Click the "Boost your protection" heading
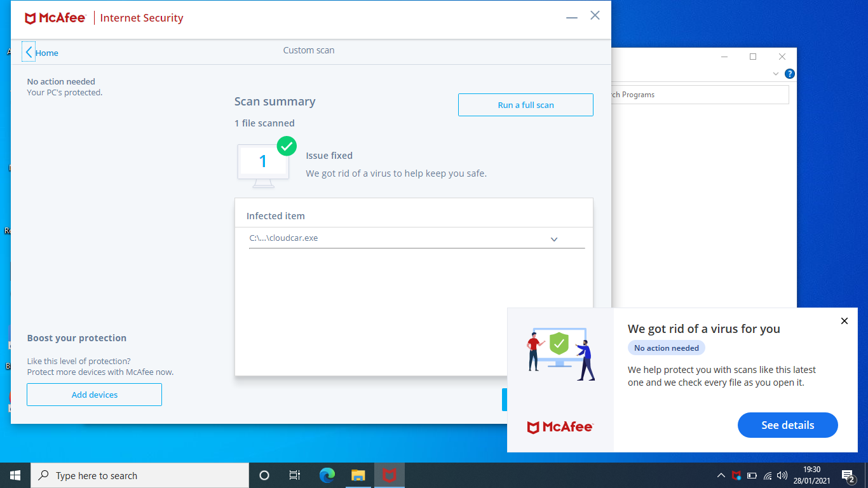The height and width of the screenshot is (488, 868). tap(77, 338)
